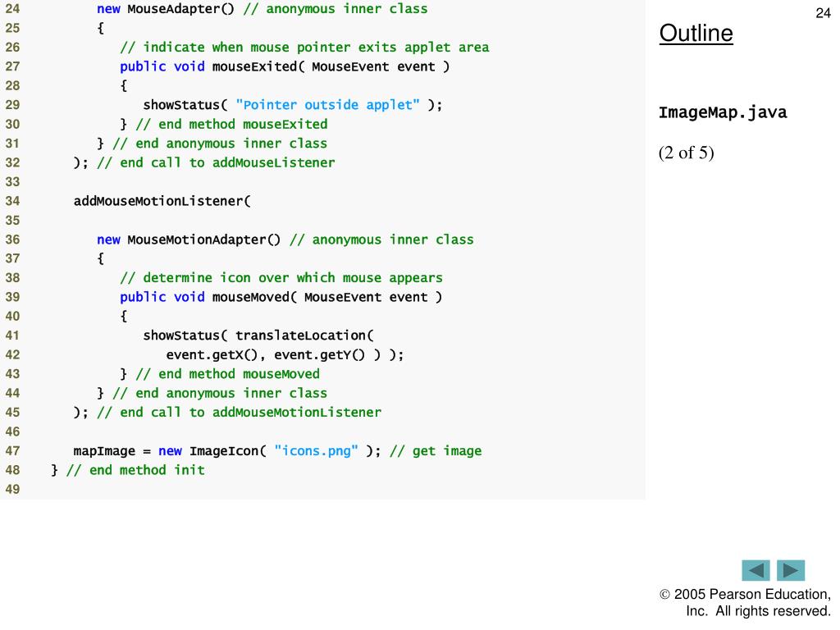Click comment 'determine icon over which mouse appears'
The width and height of the screenshot is (840, 630).
[281, 278]
